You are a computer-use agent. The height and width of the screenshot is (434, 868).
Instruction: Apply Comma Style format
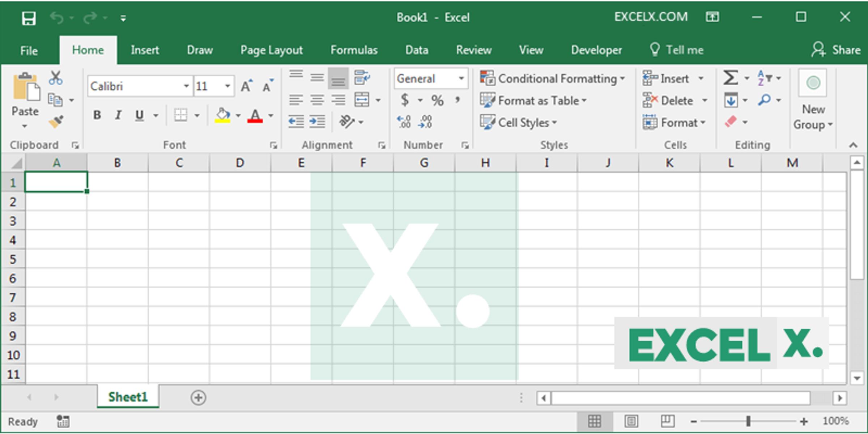(x=458, y=99)
